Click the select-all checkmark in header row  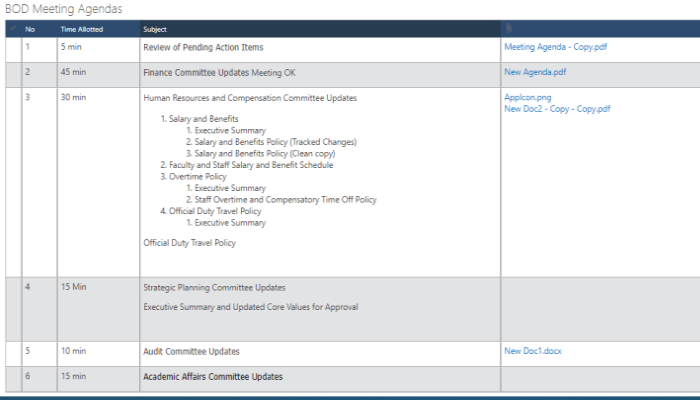[12, 28]
